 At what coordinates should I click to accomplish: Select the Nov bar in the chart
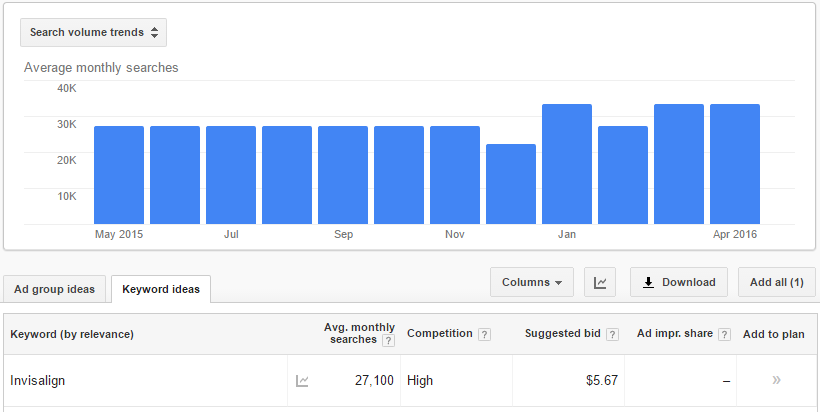coord(455,175)
